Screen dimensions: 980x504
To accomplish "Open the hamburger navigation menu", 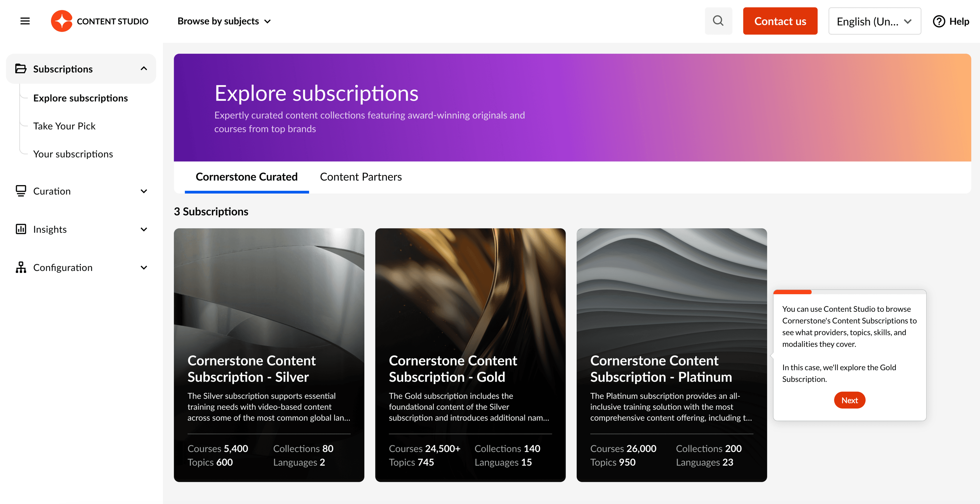I will click(25, 21).
